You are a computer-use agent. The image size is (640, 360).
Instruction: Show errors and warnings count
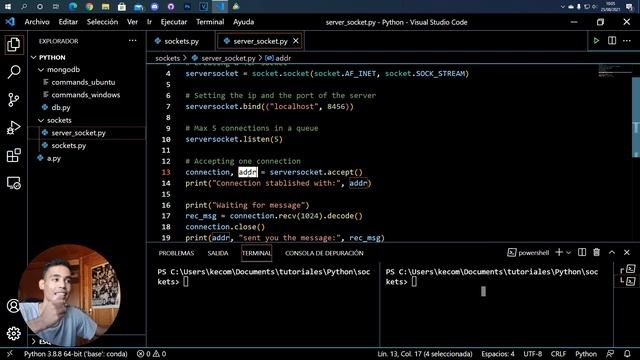[x=151, y=354]
